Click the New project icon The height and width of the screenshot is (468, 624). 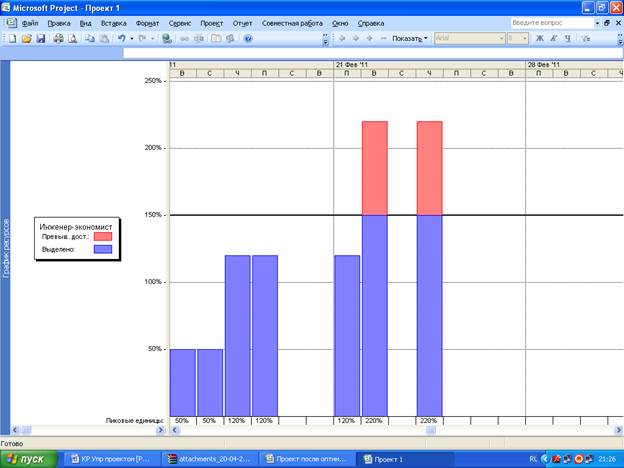pos(11,38)
